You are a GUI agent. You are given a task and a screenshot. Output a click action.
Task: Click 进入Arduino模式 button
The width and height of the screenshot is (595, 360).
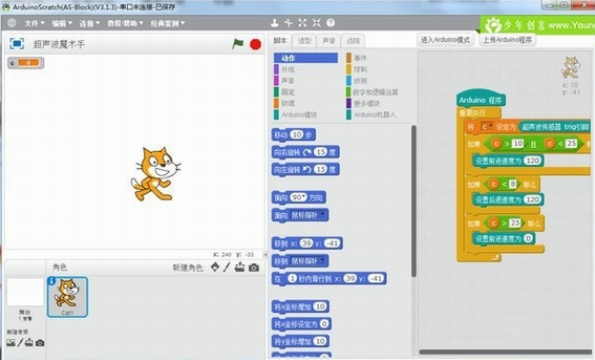[x=445, y=40]
